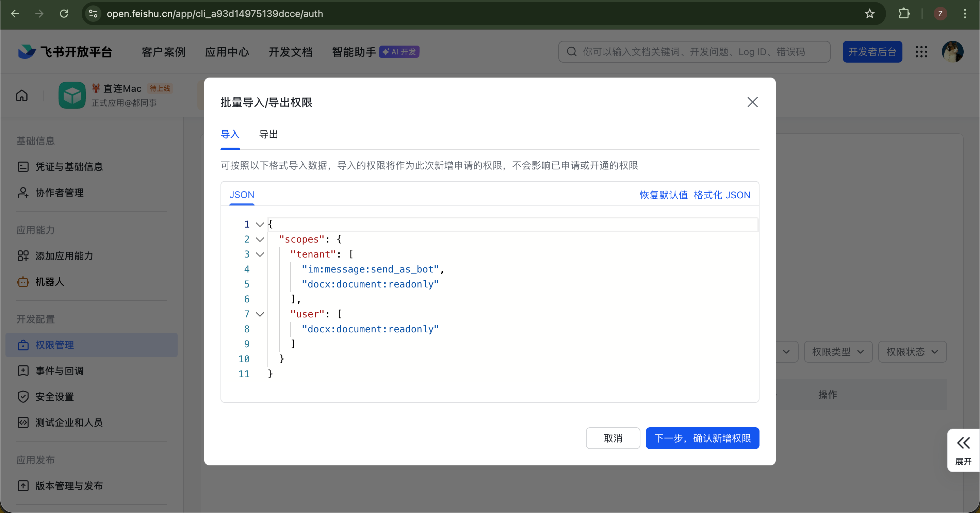Open 应用中心 in top navigation
Viewport: 980px width, 513px height.
[227, 52]
